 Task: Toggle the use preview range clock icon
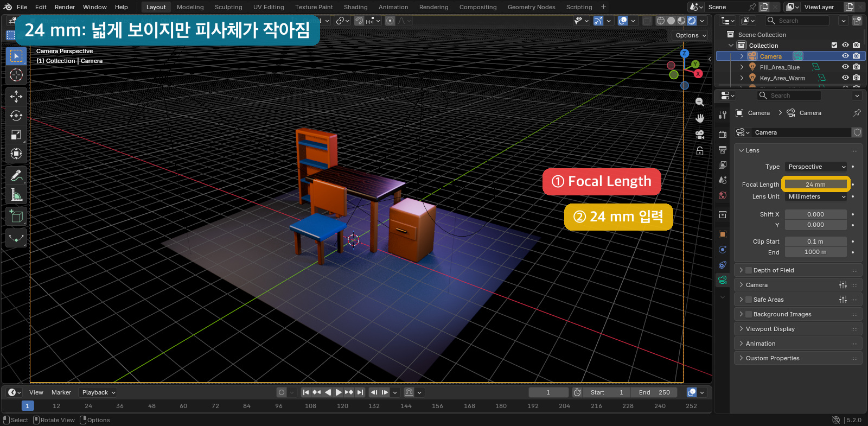pos(577,392)
